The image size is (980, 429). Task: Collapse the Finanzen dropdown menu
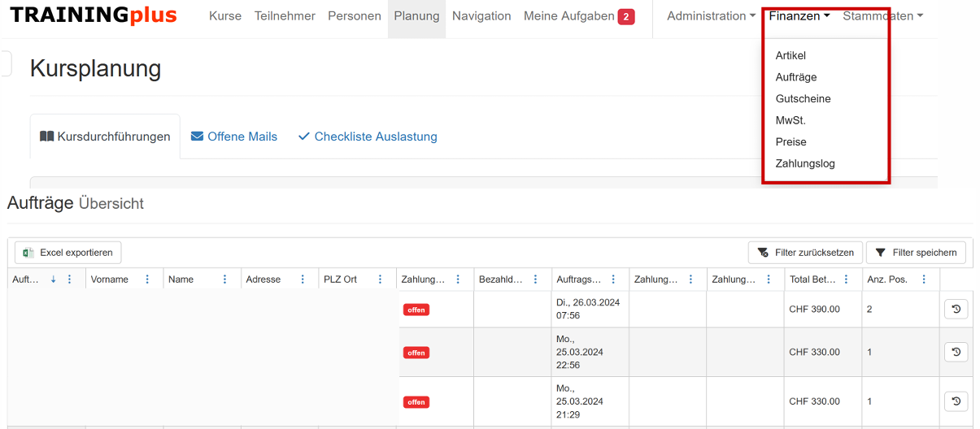pyautogui.click(x=799, y=16)
